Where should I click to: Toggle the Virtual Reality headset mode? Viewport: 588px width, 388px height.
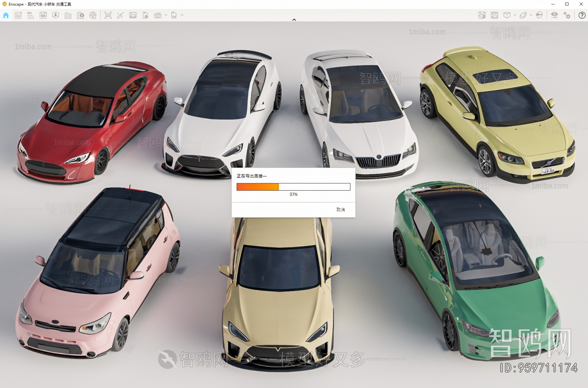539,15
